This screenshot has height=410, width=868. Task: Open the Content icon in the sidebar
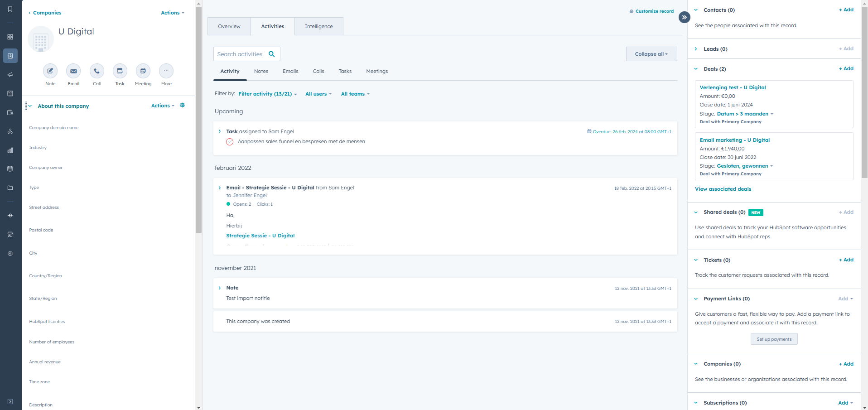tap(10, 93)
